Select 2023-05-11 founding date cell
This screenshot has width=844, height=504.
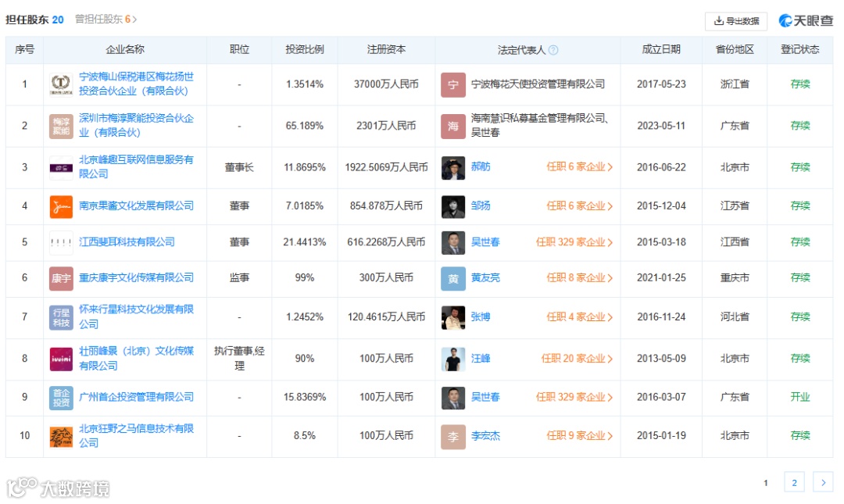pyautogui.click(x=662, y=126)
